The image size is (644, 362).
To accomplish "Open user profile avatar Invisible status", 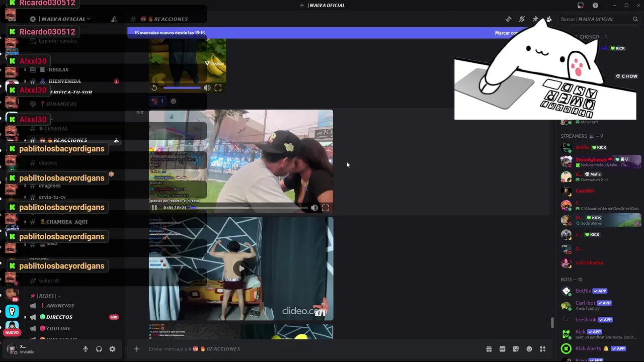I will [12, 349].
